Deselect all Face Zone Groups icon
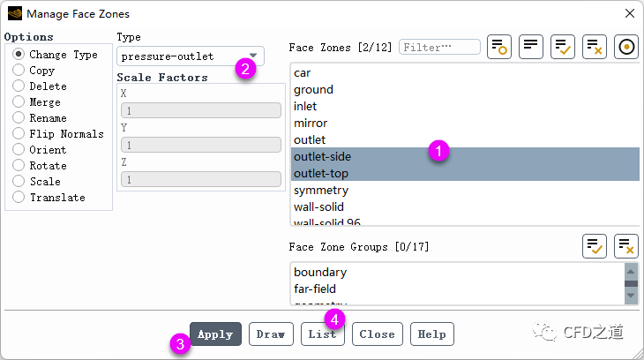The height and width of the screenshot is (360, 644). click(x=626, y=246)
